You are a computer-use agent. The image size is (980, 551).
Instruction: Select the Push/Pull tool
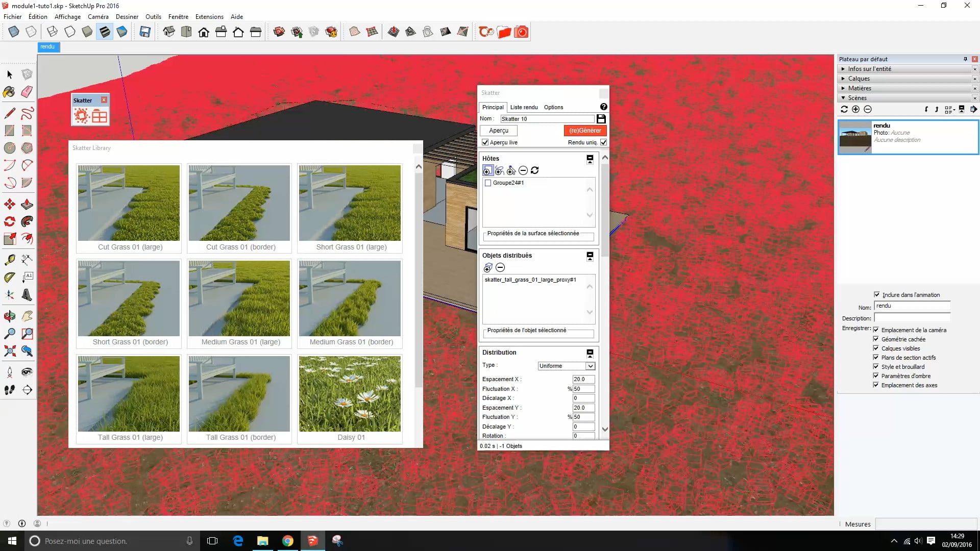tap(27, 205)
